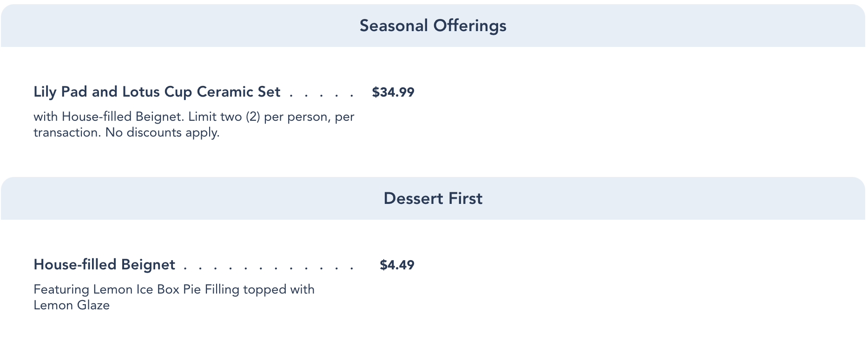Click the word "Featuring" in Beignet description
This screenshot has width=868, height=340.
pos(61,289)
